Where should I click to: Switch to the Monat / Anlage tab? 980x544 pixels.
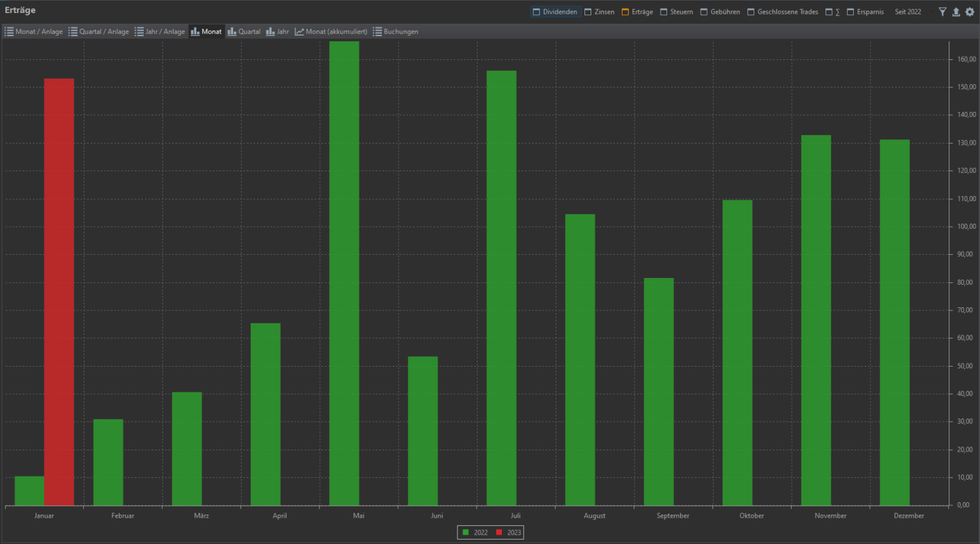(34, 32)
